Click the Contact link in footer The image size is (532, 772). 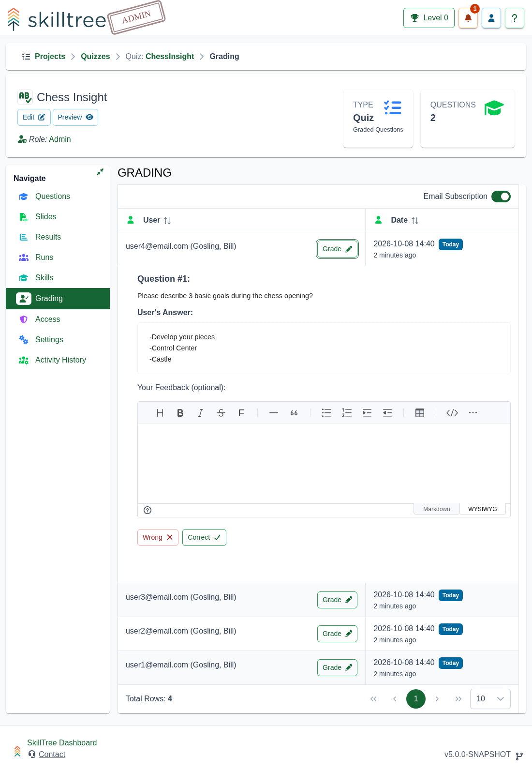click(52, 754)
